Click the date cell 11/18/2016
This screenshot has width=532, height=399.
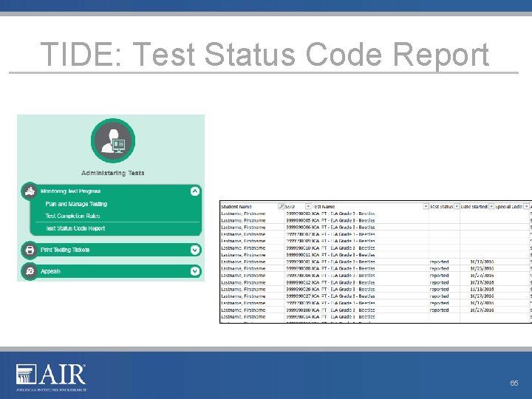click(482, 290)
